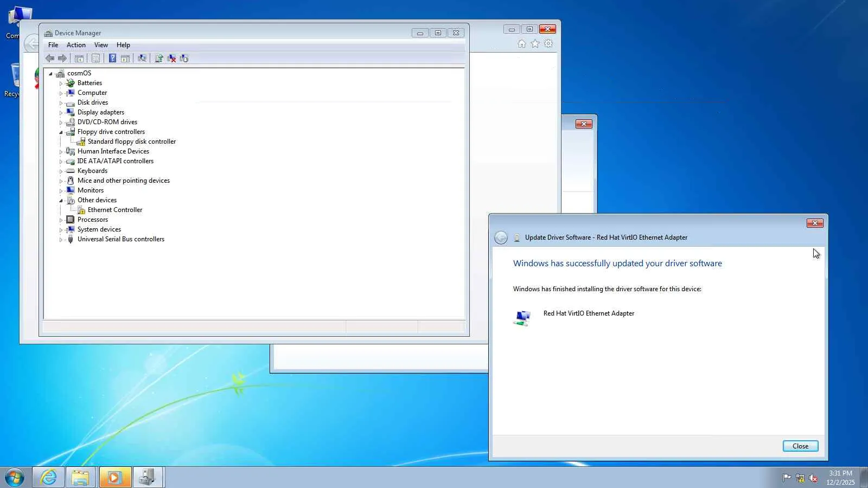
Task: Expand the Monitors category
Action: [61, 191]
